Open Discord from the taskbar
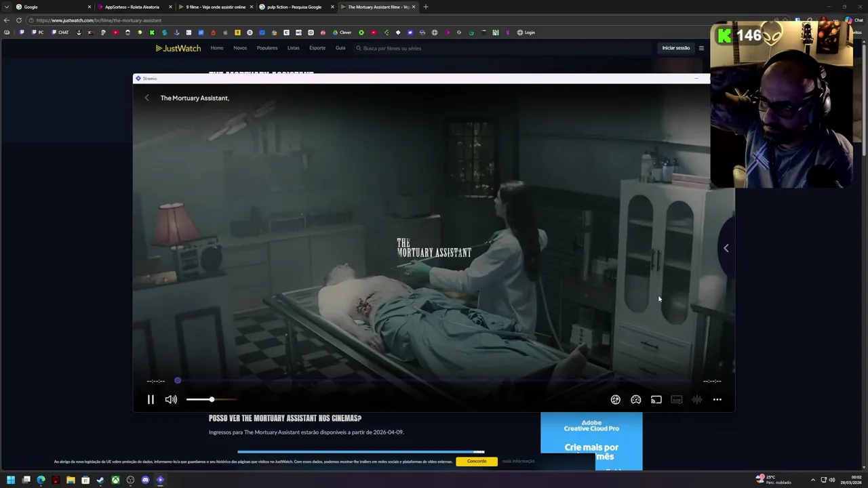The width and height of the screenshot is (868, 488). tap(145, 480)
